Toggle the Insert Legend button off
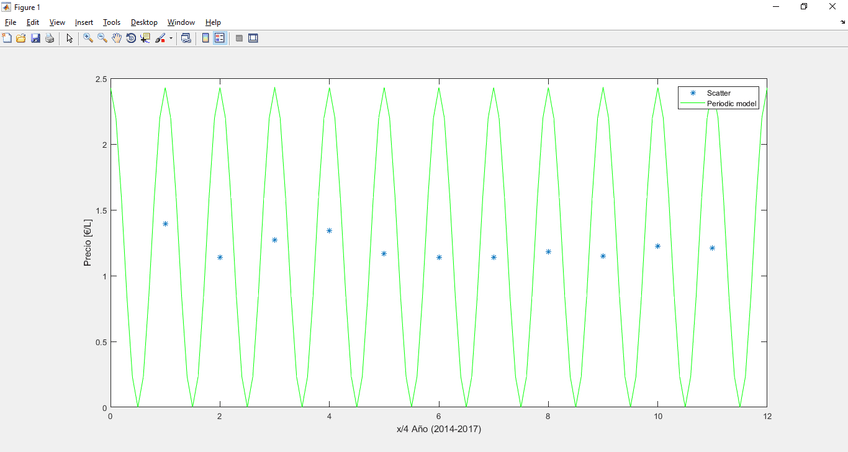 coord(220,39)
